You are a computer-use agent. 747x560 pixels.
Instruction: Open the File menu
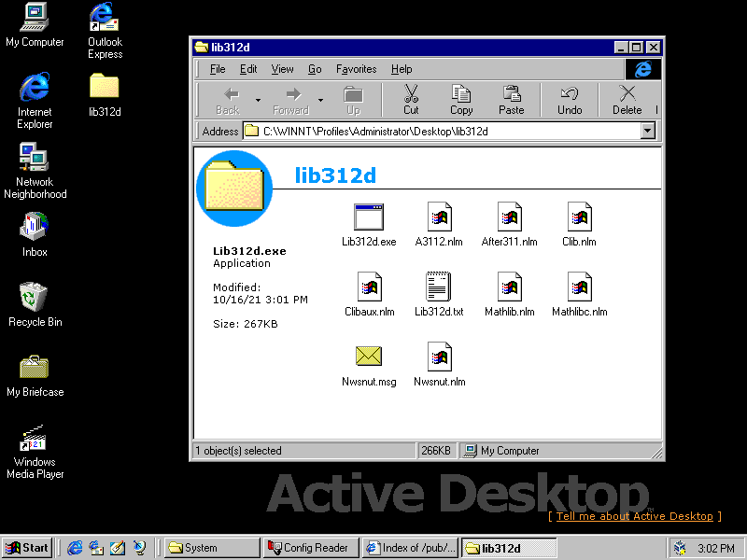tap(218, 69)
